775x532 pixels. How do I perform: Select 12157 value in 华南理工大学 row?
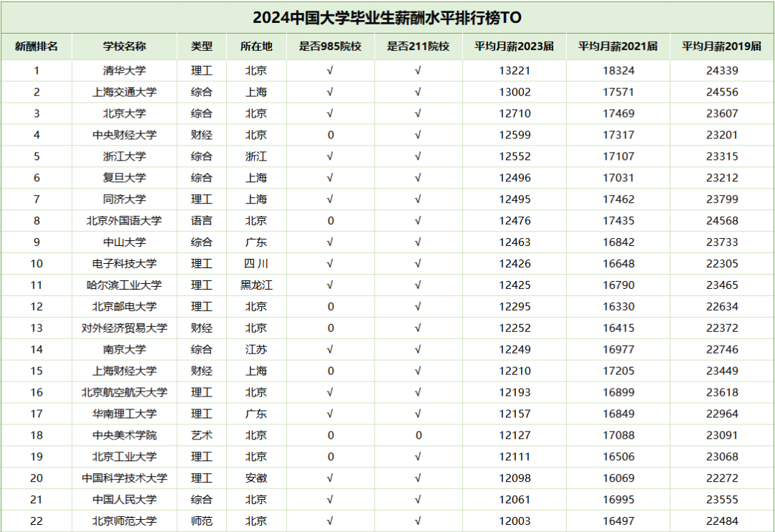point(515,414)
